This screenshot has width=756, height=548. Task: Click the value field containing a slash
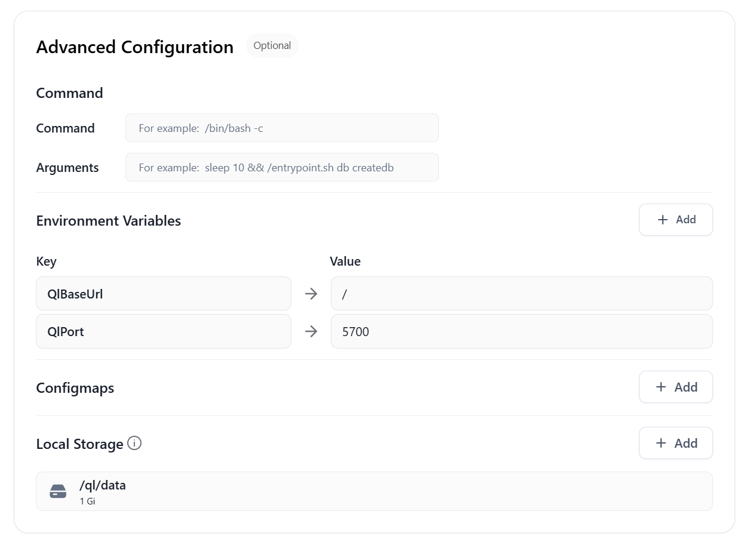[x=521, y=294]
